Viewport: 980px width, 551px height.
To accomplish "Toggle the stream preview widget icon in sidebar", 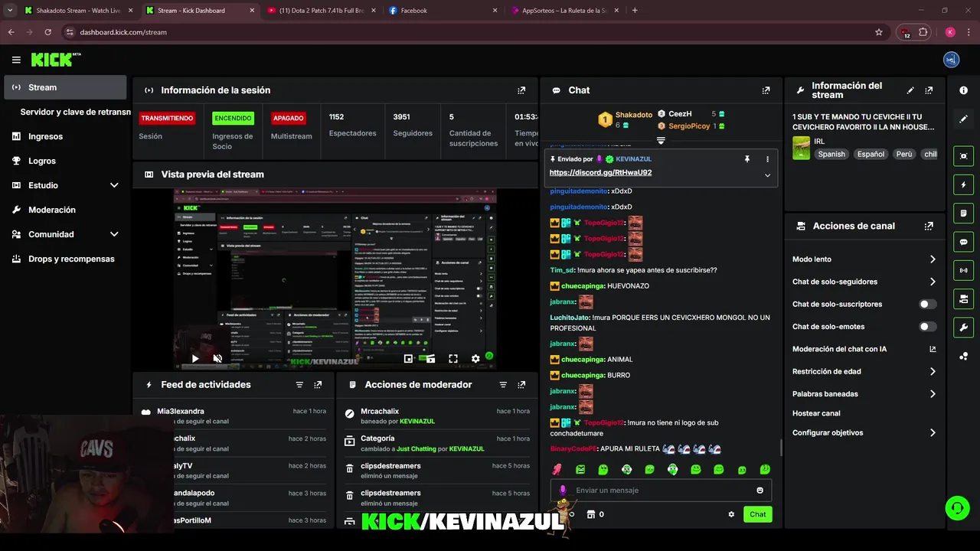I will coord(963,156).
